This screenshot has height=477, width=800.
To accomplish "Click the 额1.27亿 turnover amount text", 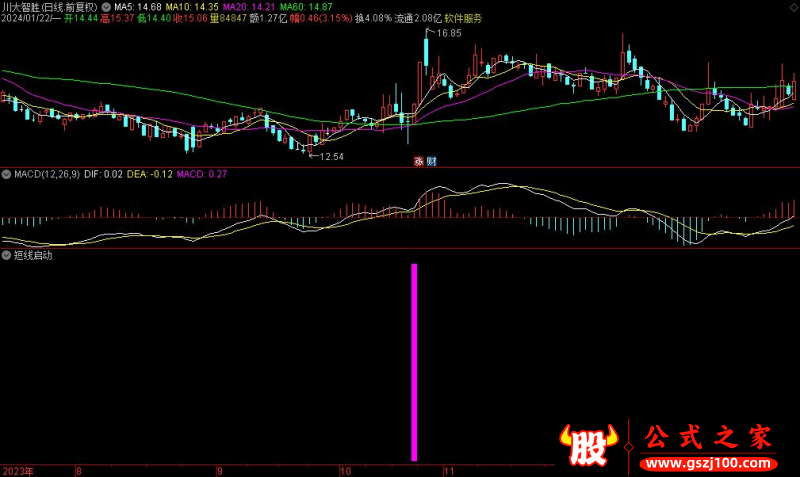I will tap(268, 18).
